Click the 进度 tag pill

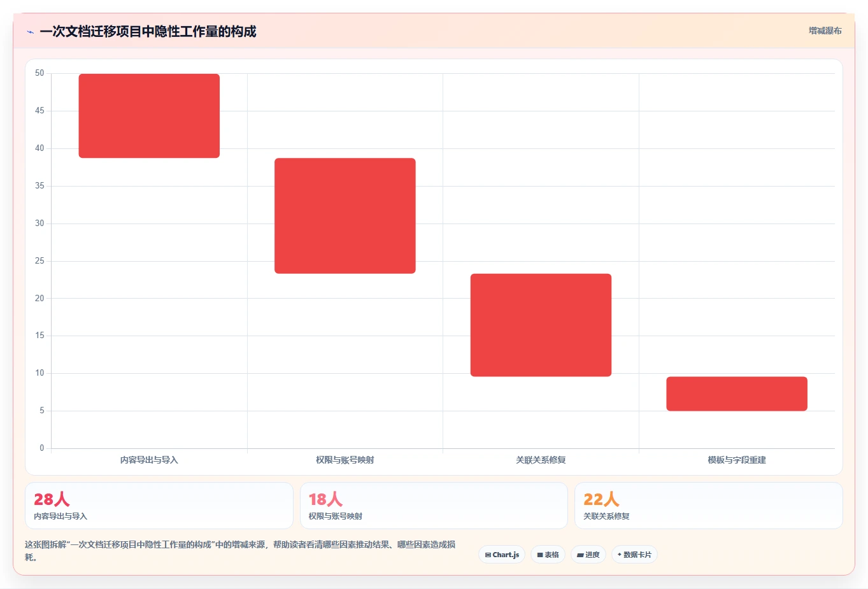[x=588, y=555]
